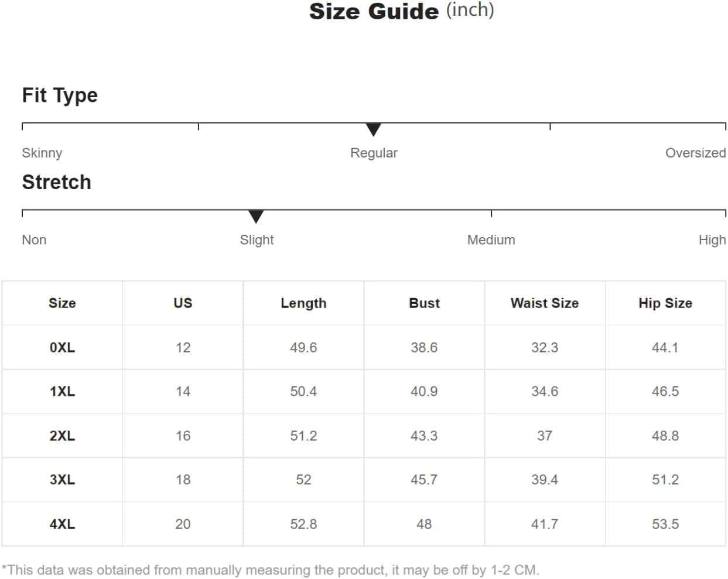This screenshot has height=579, width=728.
Task: Select the 4XL size row label
Action: [62, 525]
